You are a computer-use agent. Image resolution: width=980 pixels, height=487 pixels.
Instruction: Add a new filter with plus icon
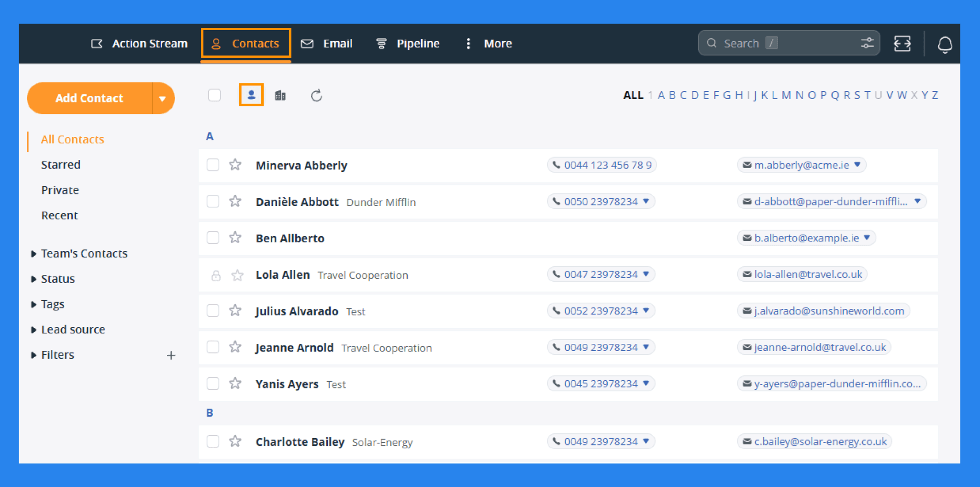(171, 355)
